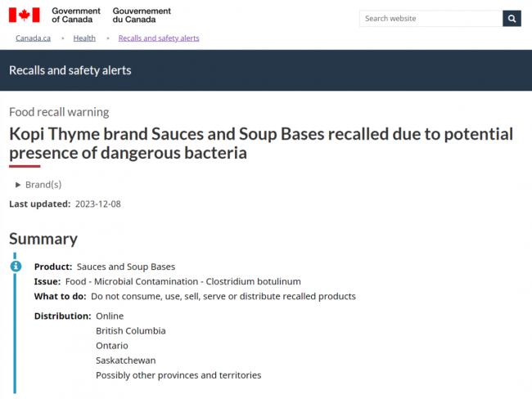
Task: Click the Kopi Thyme recall headline
Action: click(x=261, y=143)
